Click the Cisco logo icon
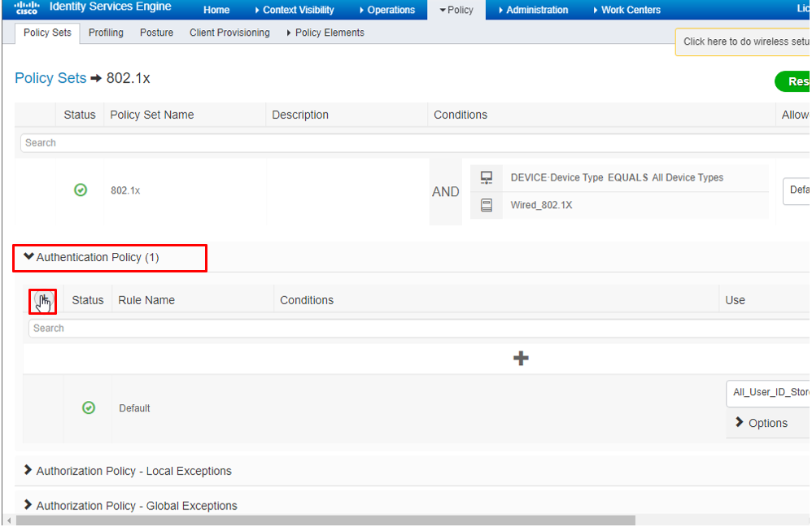The height and width of the screenshot is (527, 812). click(x=27, y=7)
